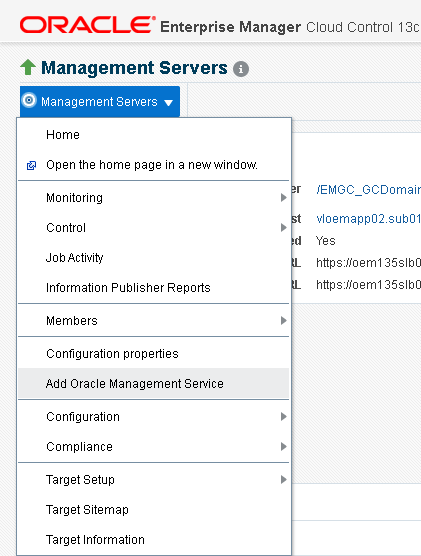
Task: Open the Configuration menu entry
Action: 154,416
